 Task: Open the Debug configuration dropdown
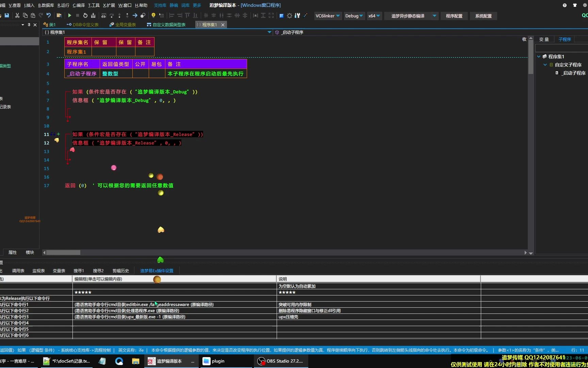tap(354, 16)
